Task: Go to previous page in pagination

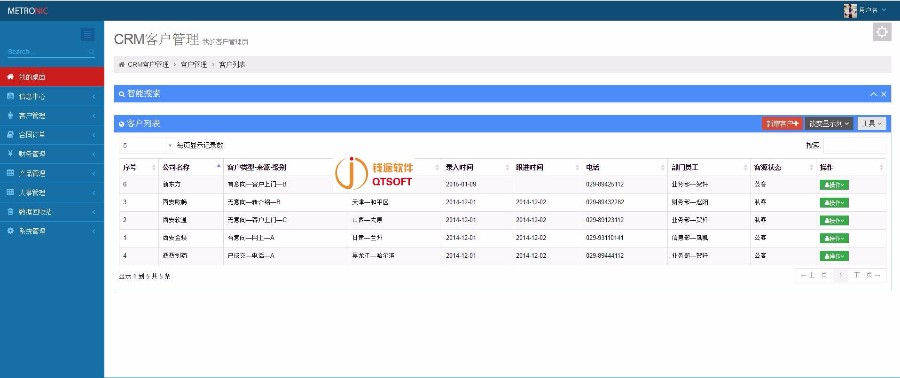Action: point(814,276)
